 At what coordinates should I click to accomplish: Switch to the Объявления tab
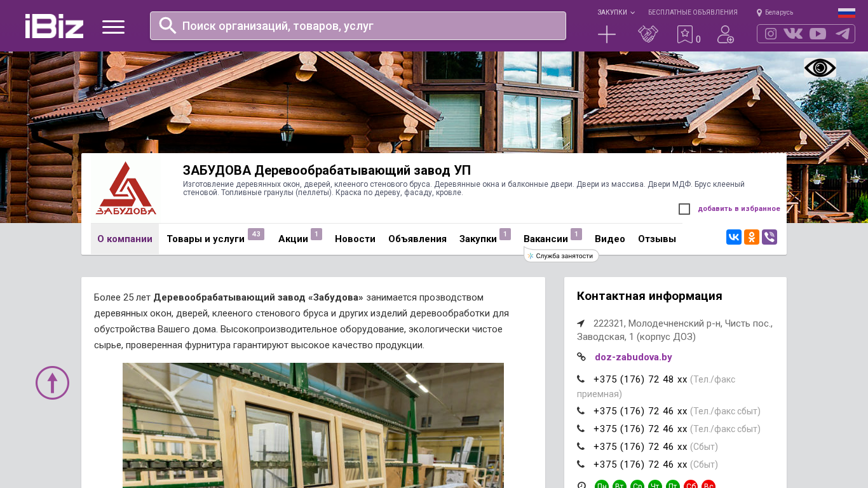tap(417, 239)
